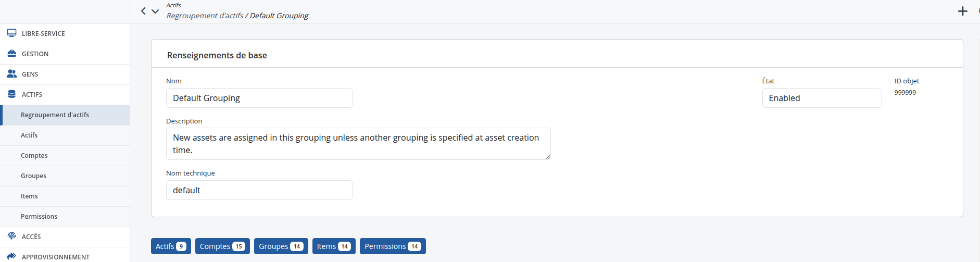Open Regroupement d'actifs in sidebar
The width and height of the screenshot is (980, 262).
click(65, 115)
